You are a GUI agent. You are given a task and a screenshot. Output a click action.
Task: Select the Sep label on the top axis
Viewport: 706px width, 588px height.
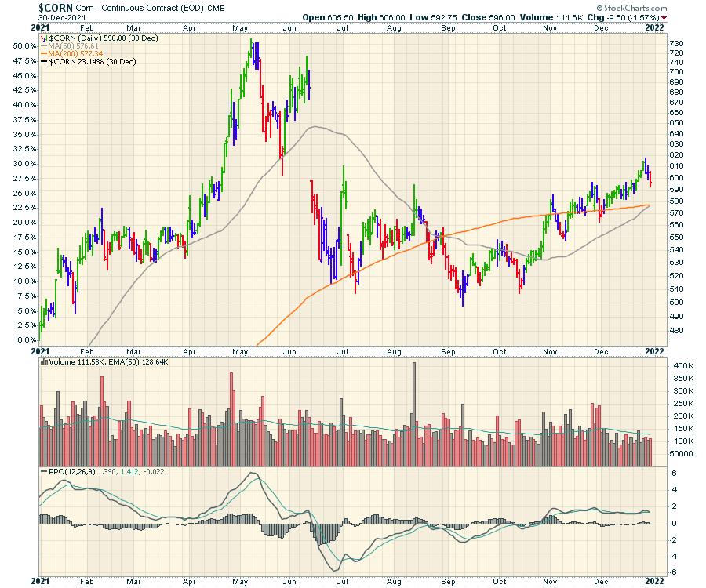pyautogui.click(x=447, y=26)
